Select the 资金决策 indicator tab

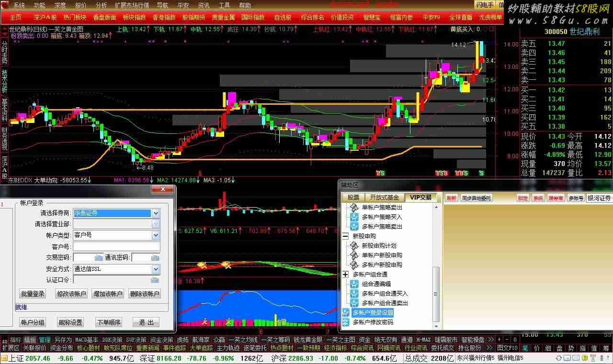(x=162, y=340)
